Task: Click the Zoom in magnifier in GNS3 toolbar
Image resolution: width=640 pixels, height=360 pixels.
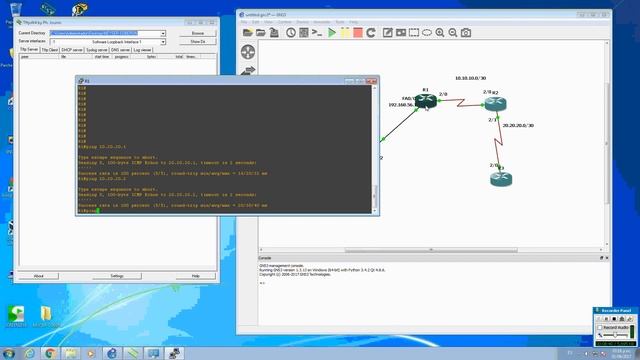Action: tap(440, 33)
